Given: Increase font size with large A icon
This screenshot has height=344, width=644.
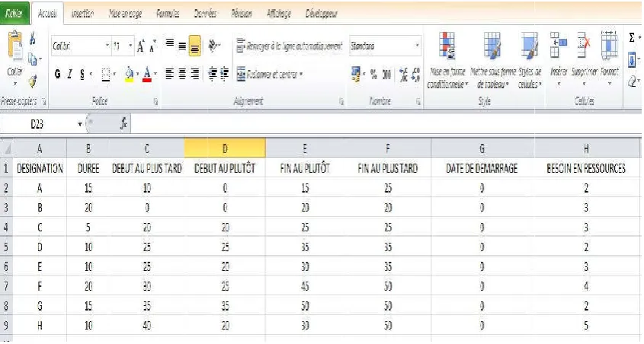Looking at the screenshot, I should 140,46.
